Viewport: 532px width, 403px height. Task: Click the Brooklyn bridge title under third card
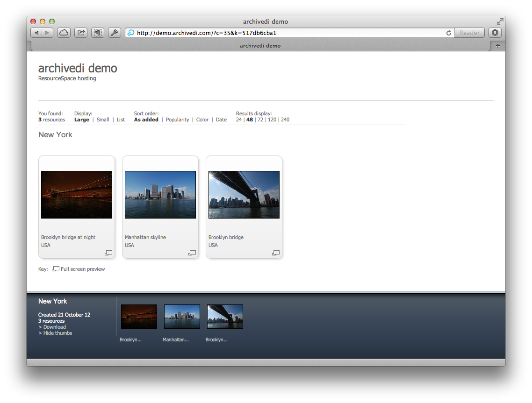point(226,237)
